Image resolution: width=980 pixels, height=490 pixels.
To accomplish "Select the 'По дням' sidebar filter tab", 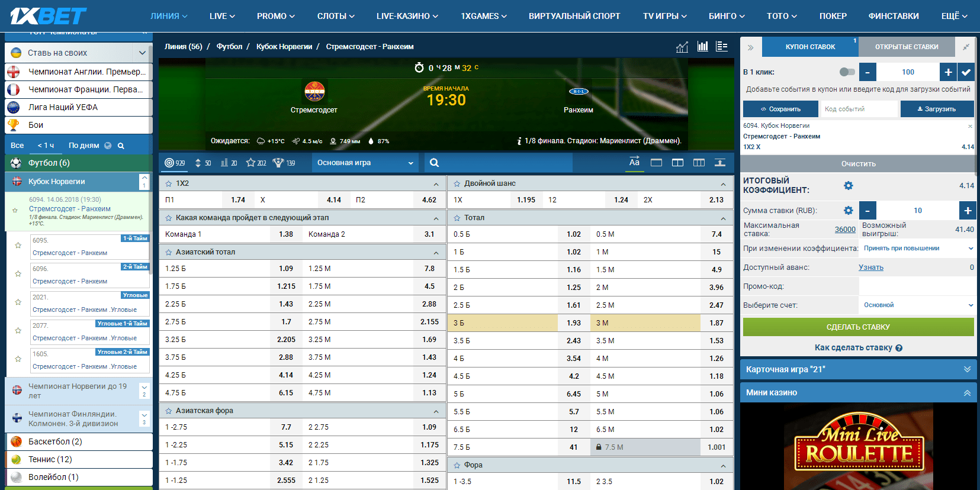I will (84, 146).
